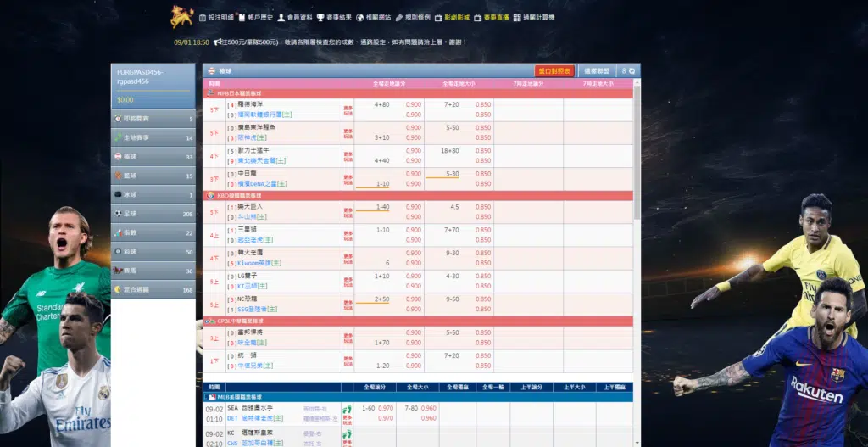Open the 選擇聯盟 league selector

(597, 71)
